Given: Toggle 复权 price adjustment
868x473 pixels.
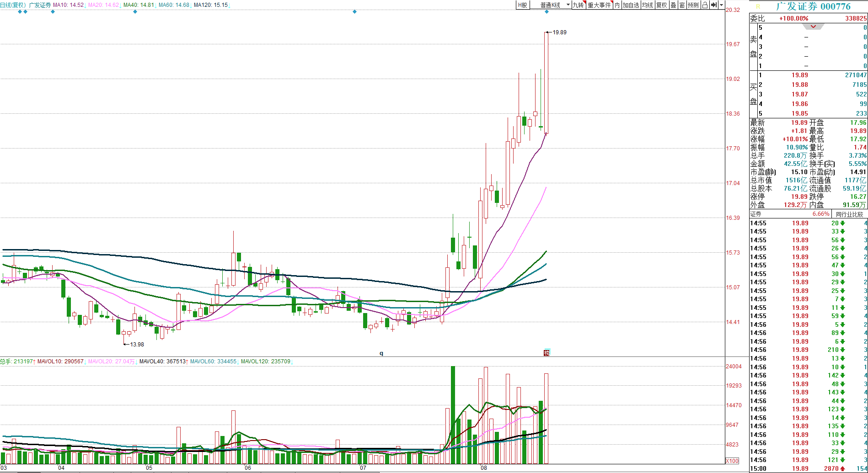Looking at the screenshot, I should pos(661,5).
